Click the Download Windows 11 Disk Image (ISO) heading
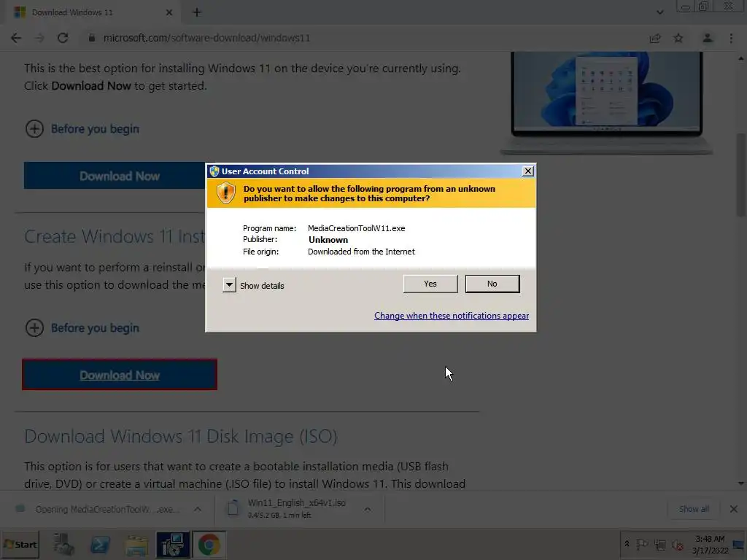 point(181,436)
